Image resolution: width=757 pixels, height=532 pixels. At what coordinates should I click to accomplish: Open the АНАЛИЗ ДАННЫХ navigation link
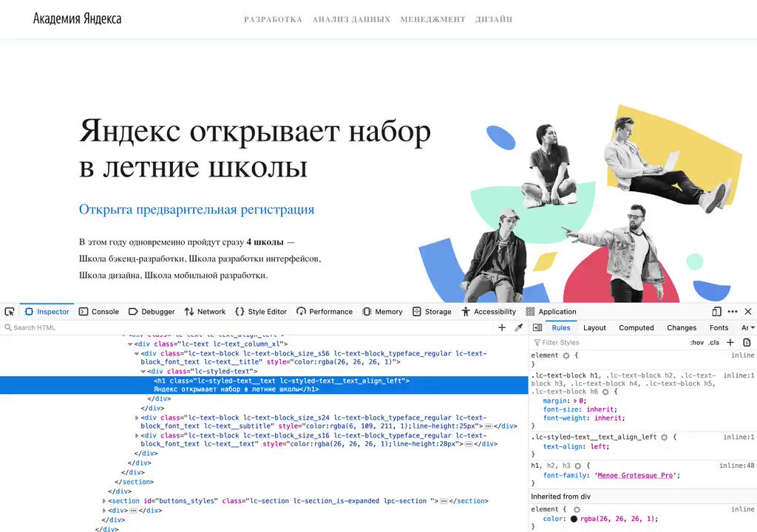click(x=351, y=19)
